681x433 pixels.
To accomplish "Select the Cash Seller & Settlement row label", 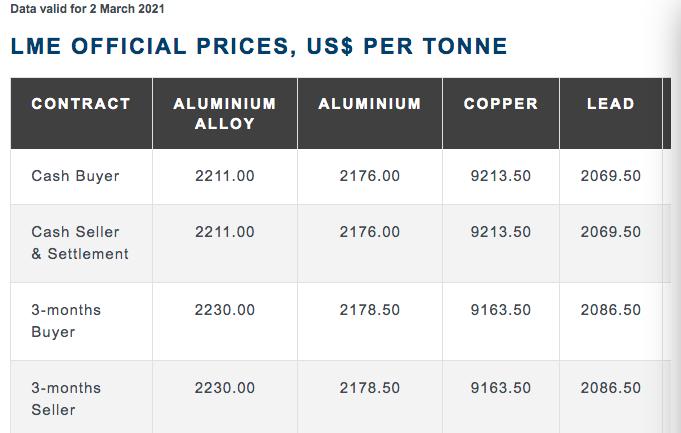I will pyautogui.click(x=80, y=243).
